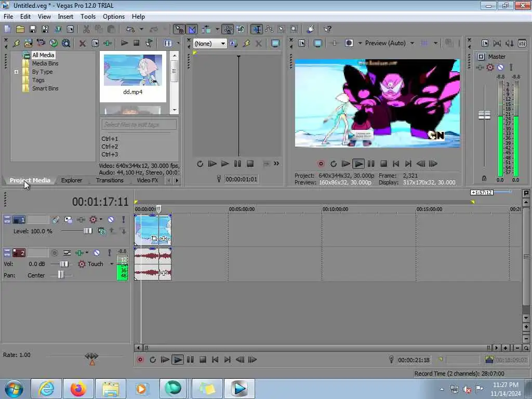Screen dimensions: 532x399
Task: Adjust video track Level slider
Action: click(x=87, y=231)
